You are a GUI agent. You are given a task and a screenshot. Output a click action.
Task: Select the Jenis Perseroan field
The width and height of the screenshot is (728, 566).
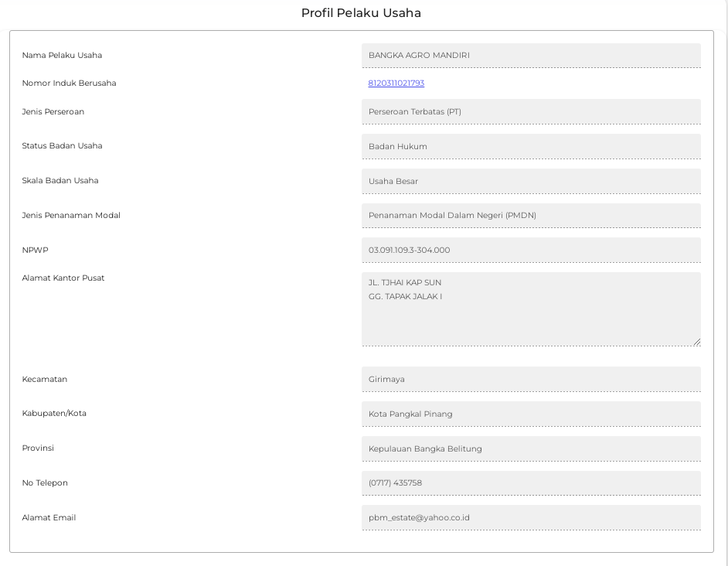point(531,111)
